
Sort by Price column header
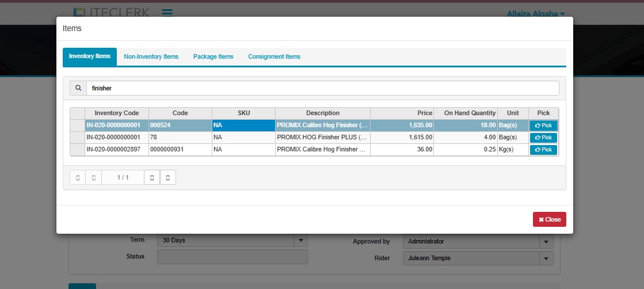(402, 113)
